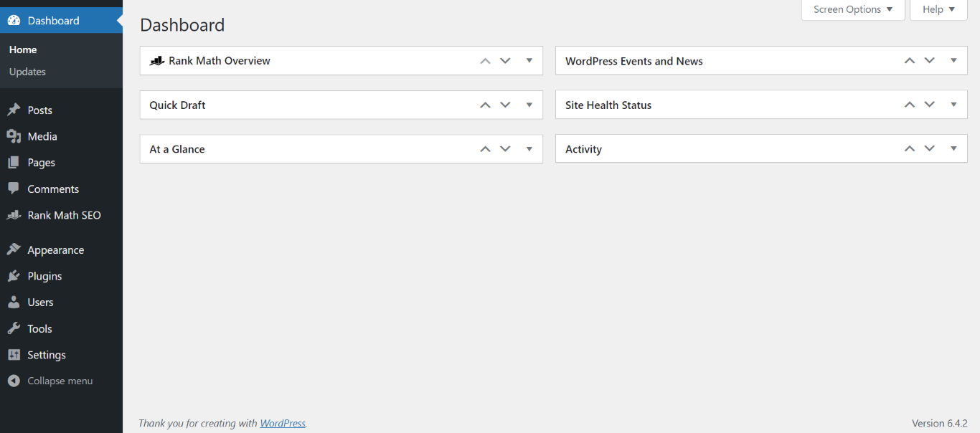Open the Help dropdown tab
This screenshot has height=433, width=980.
[x=938, y=9]
